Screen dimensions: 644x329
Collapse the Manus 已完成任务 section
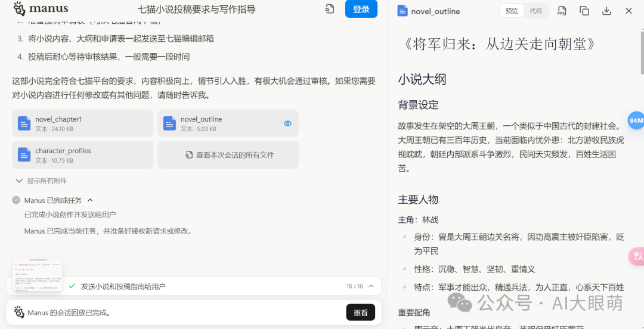(91, 200)
